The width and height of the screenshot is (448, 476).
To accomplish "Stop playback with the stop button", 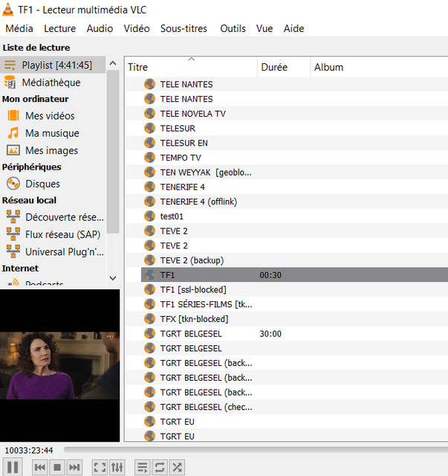I will click(x=57, y=467).
